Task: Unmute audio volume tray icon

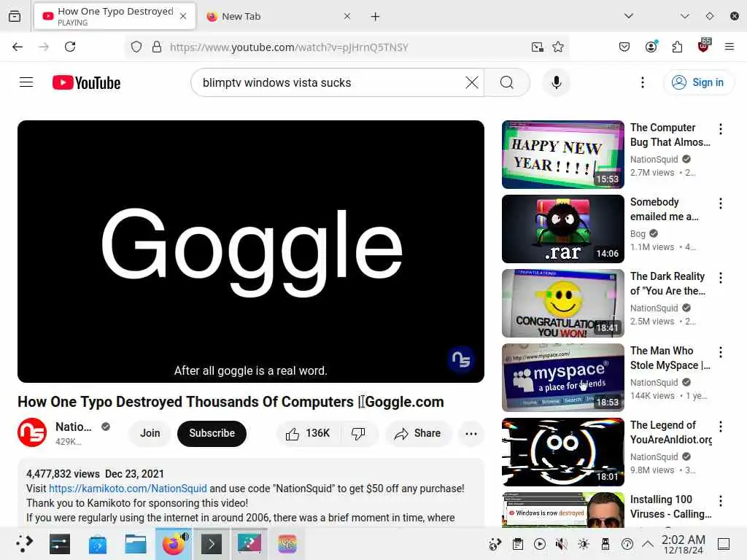Action: [561, 543]
